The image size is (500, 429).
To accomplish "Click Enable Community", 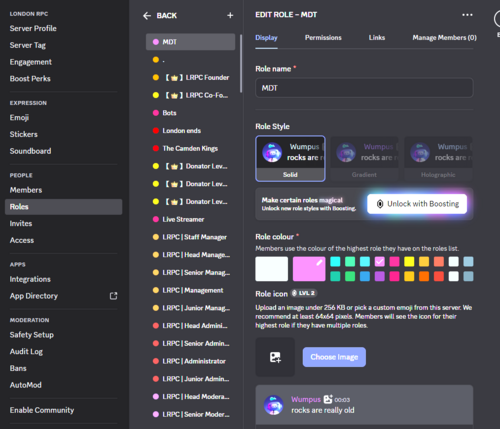I will point(63,410).
